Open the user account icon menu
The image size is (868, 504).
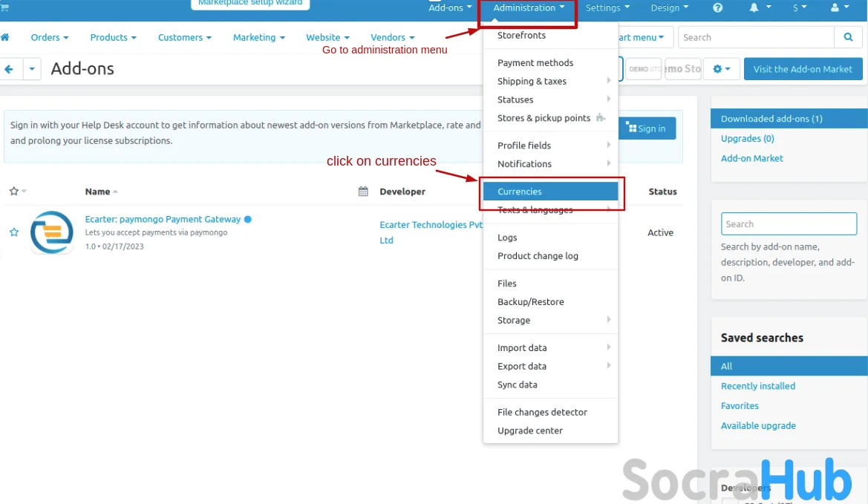(840, 7)
